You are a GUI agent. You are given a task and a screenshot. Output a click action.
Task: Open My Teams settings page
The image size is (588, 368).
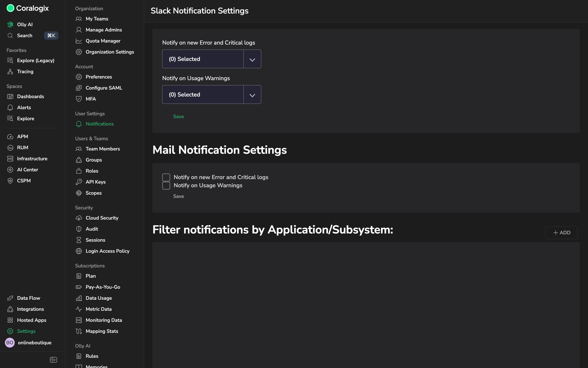pos(97,19)
